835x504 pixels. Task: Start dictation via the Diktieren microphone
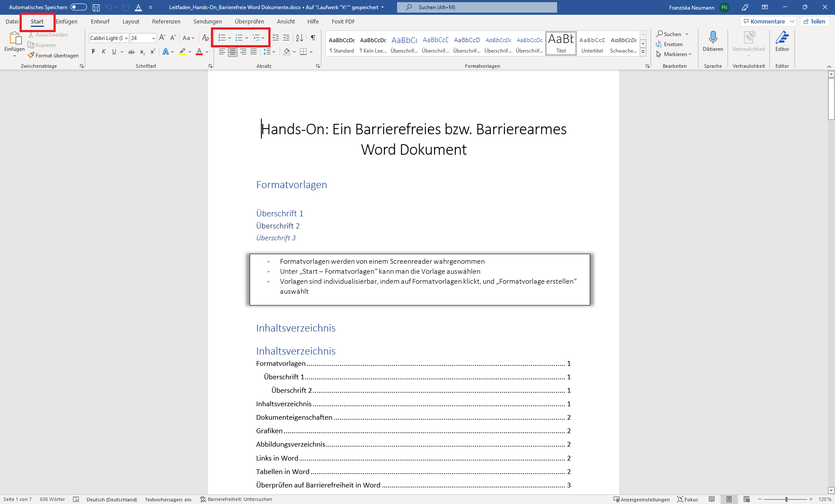712,41
